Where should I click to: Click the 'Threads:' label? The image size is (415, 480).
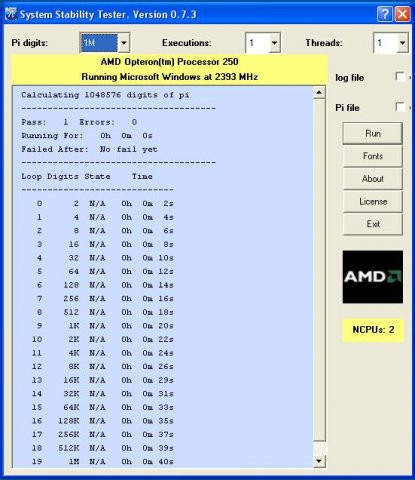point(324,43)
